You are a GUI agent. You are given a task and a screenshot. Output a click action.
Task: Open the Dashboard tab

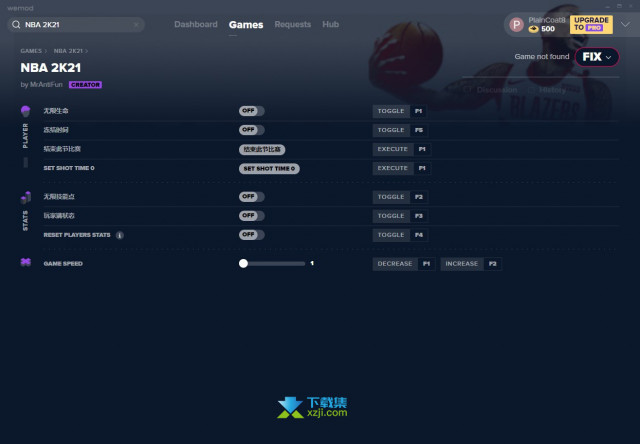click(x=196, y=24)
